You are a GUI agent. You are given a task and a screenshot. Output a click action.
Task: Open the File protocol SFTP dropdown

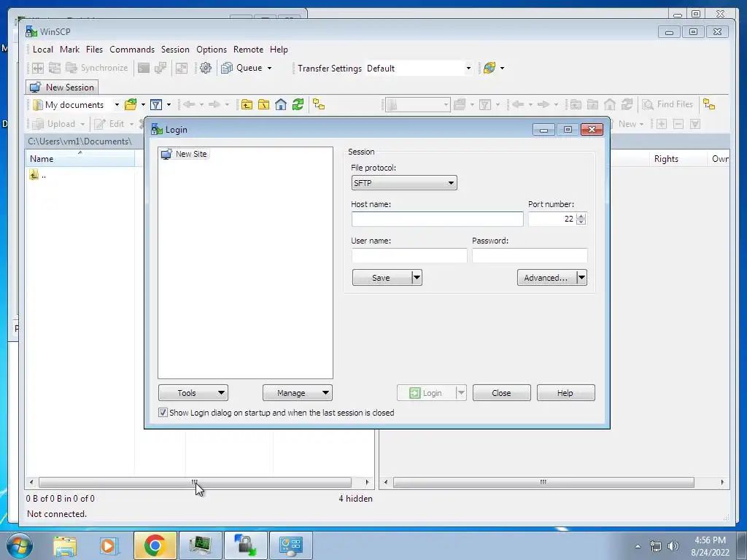(404, 183)
